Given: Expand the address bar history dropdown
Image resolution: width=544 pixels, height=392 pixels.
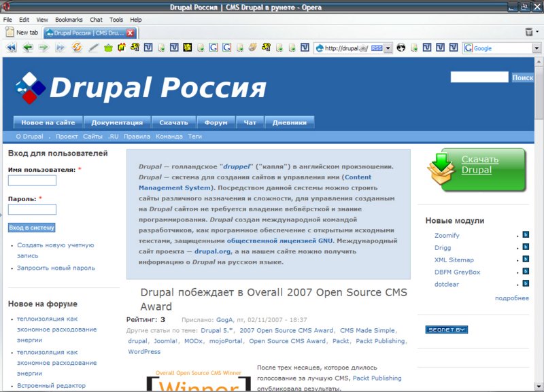Looking at the screenshot, I should pyautogui.click(x=388, y=48).
